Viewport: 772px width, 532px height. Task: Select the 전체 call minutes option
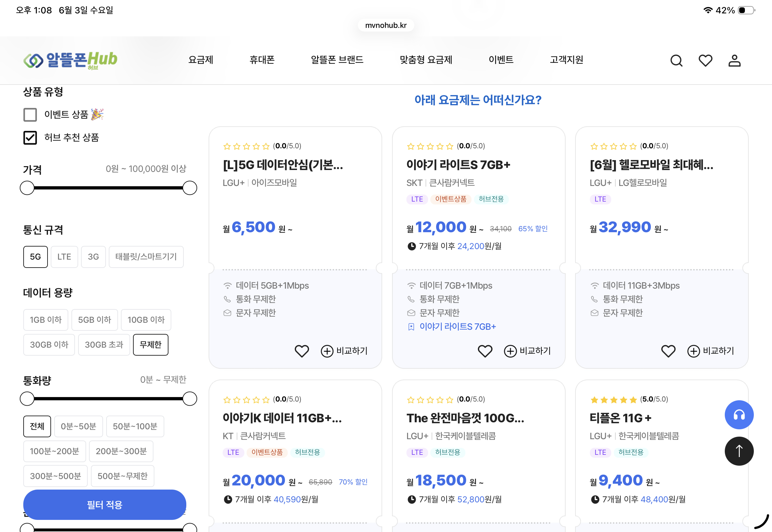coord(37,426)
